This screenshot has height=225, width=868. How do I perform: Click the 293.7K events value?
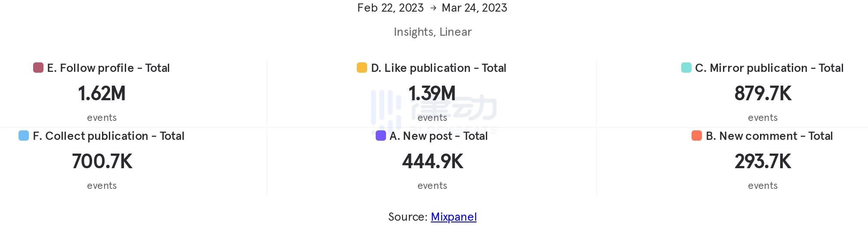[763, 161]
